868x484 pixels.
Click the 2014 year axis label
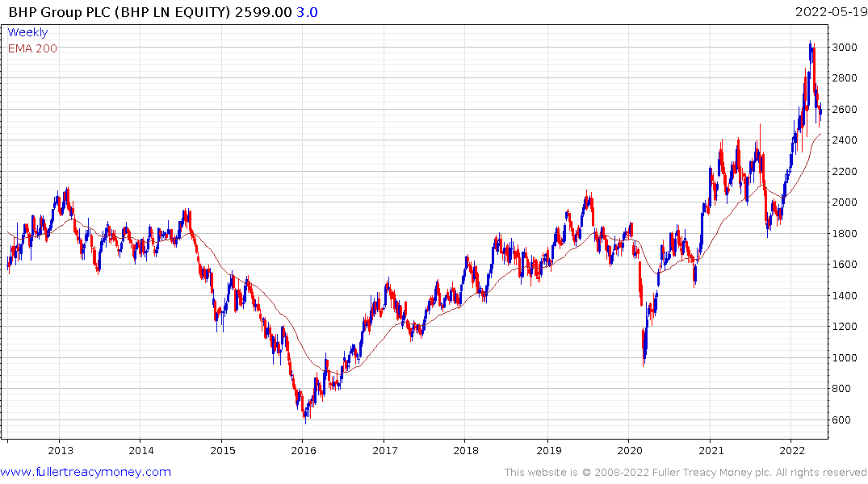pos(141,450)
